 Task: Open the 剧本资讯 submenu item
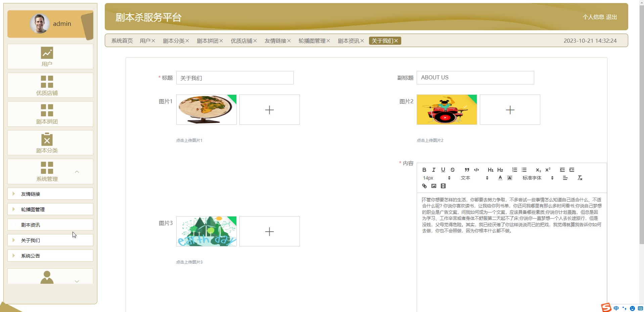pyautogui.click(x=50, y=225)
